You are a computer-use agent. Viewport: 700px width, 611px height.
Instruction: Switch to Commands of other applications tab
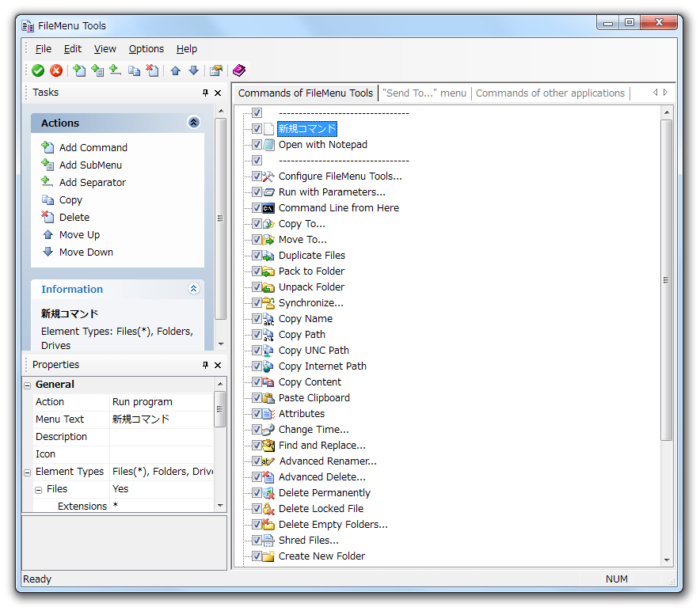(550, 93)
